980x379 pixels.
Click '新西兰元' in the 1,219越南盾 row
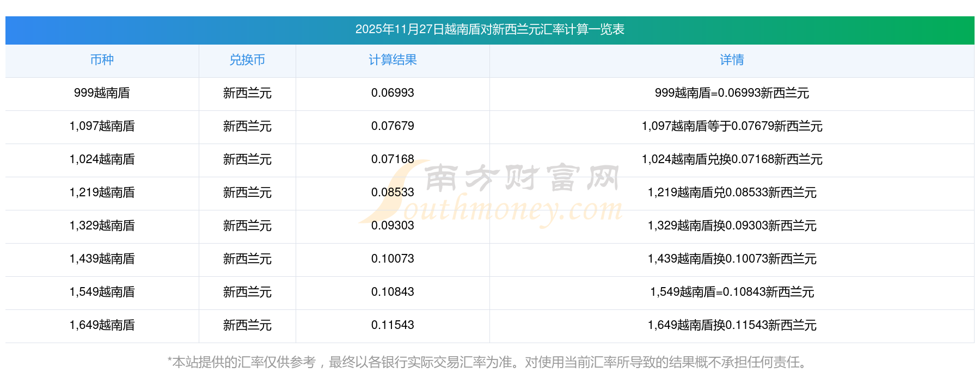point(247,192)
